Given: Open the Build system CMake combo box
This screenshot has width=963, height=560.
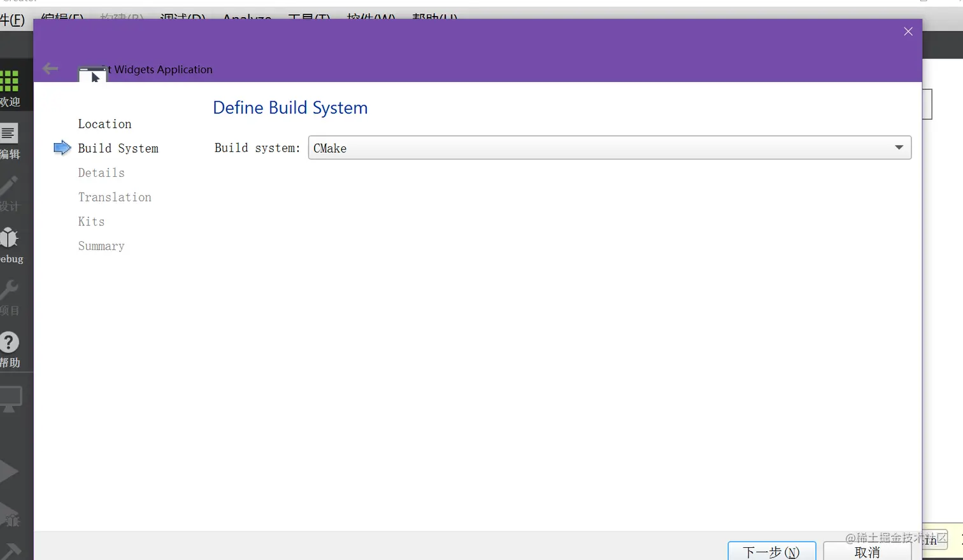Looking at the screenshot, I should pos(610,148).
